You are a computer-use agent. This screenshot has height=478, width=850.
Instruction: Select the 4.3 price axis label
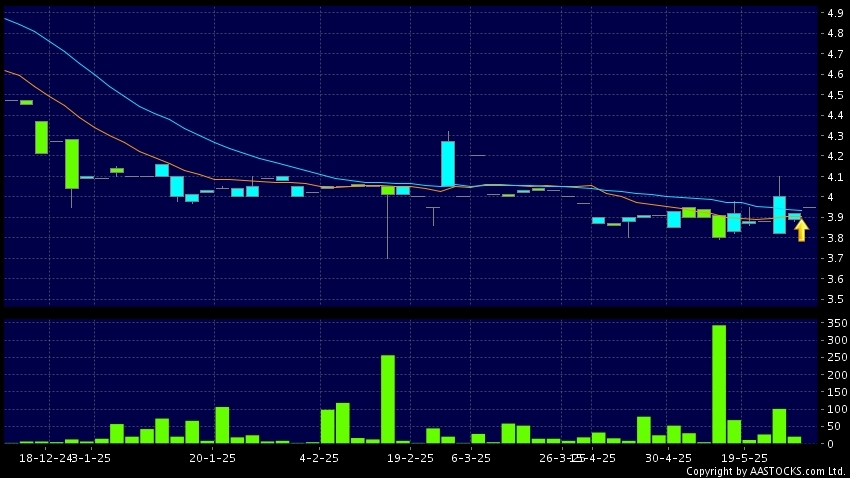click(835, 136)
